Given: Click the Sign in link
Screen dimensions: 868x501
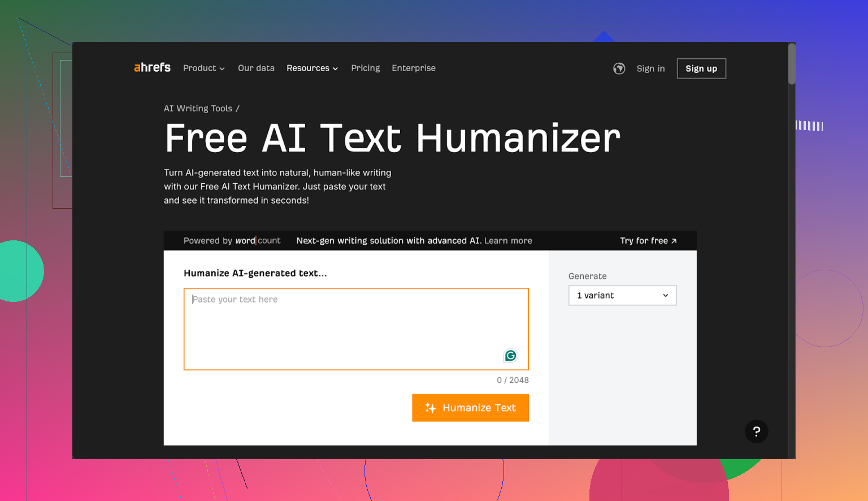Looking at the screenshot, I should (650, 68).
